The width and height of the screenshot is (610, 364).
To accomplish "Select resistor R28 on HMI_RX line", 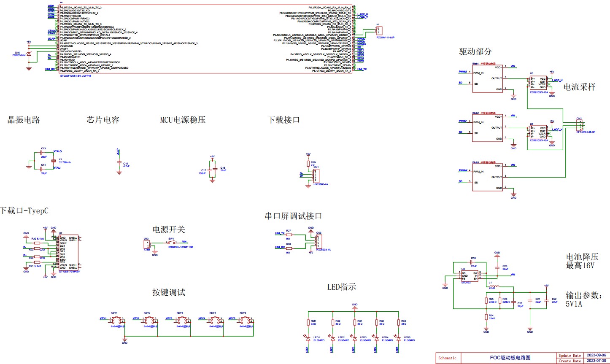I will 289,248.
